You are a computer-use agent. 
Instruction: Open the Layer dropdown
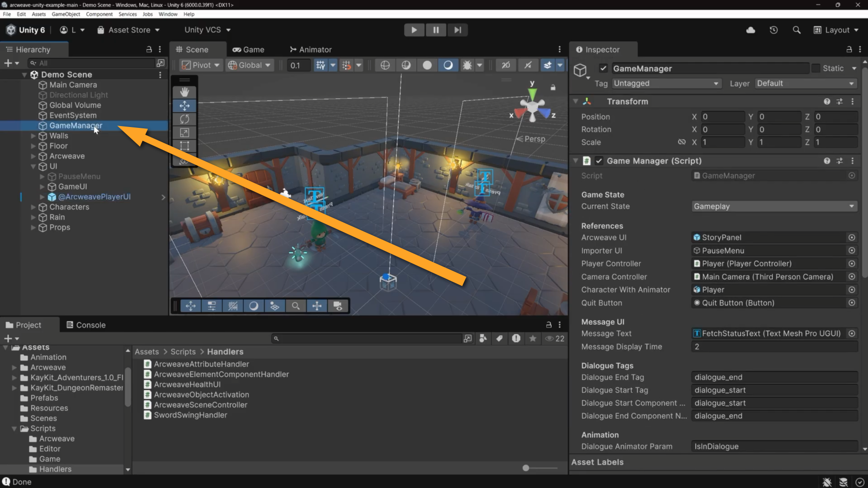(806, 84)
